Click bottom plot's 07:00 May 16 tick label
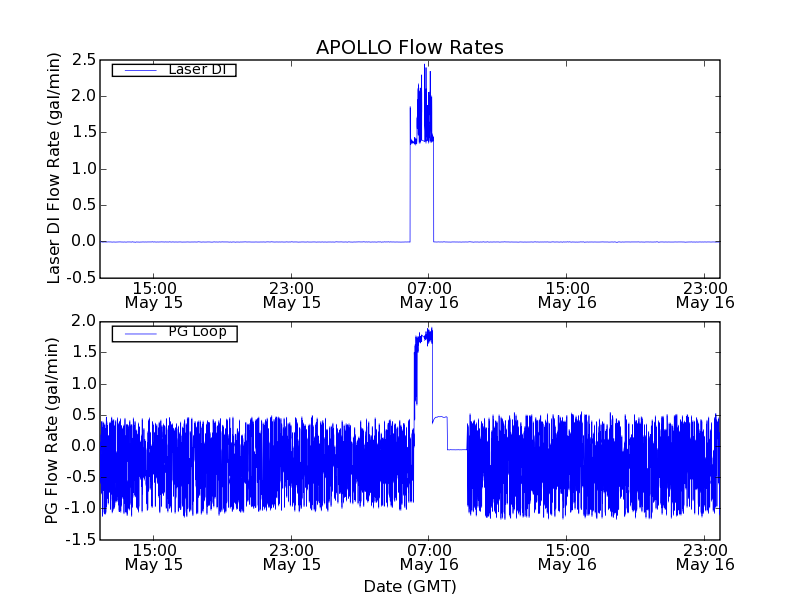800x600 pixels. tap(429, 556)
